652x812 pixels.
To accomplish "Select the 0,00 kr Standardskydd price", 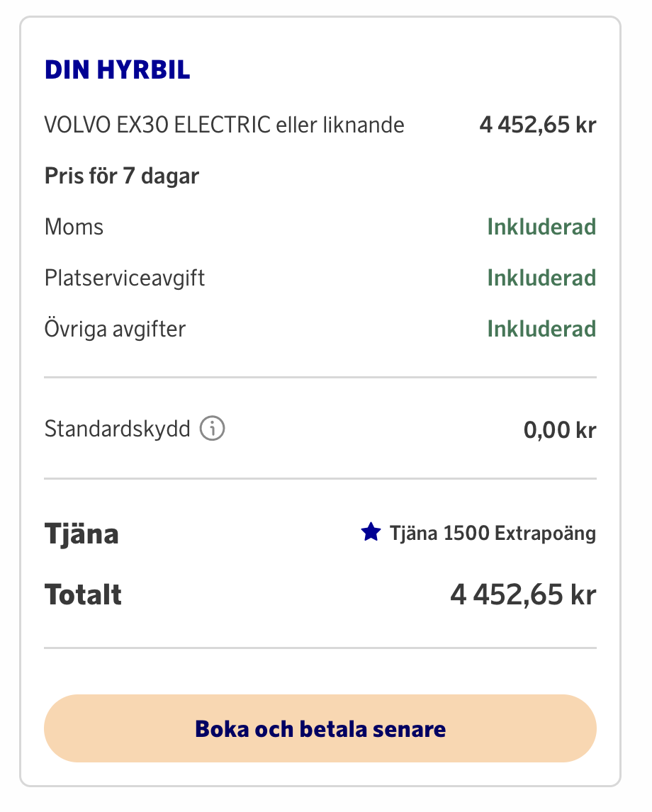I will tap(560, 430).
